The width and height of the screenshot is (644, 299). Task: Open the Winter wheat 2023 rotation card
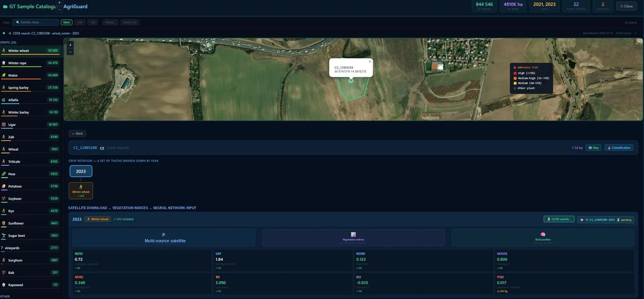click(x=81, y=191)
